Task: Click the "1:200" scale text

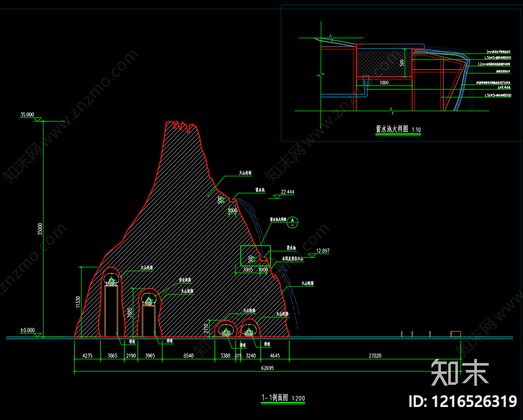Action: point(298,399)
